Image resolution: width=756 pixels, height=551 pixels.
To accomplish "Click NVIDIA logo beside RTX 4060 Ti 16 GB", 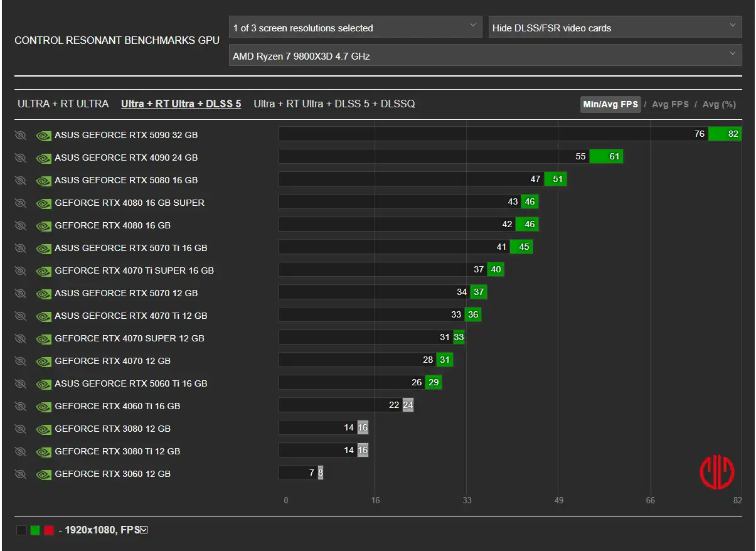I will click(x=44, y=407).
